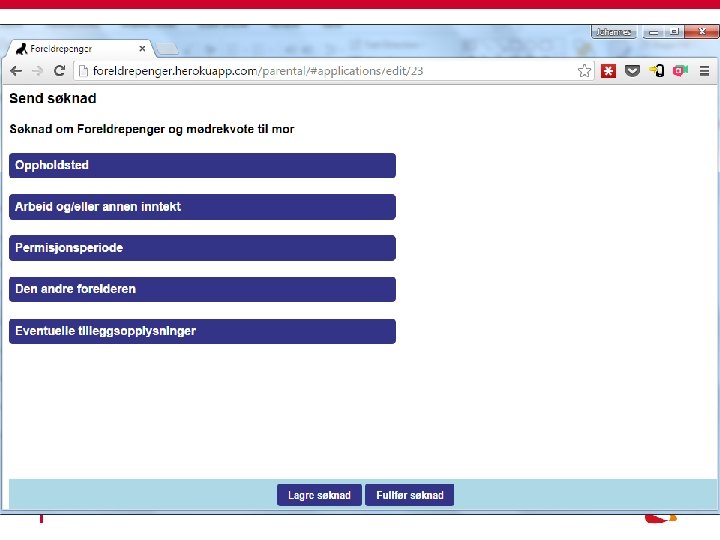720x540 pixels.
Task: Open the red asterisk extension icon
Action: click(x=608, y=71)
